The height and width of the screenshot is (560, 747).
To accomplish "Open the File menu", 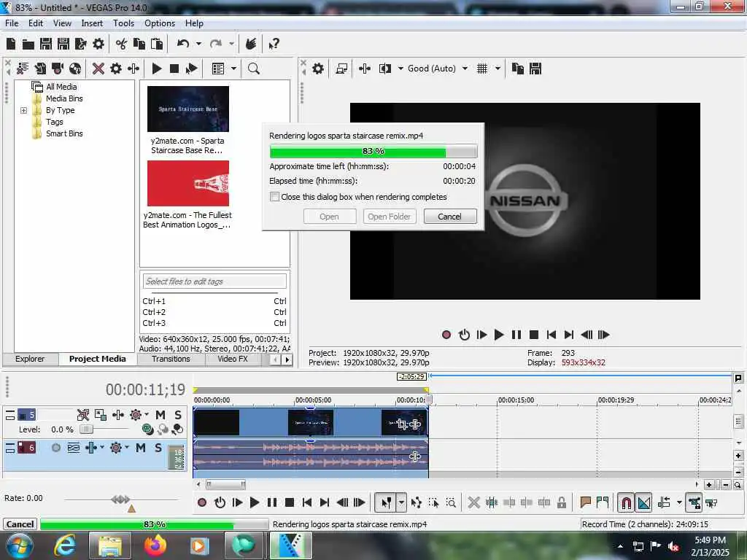I will tap(12, 23).
